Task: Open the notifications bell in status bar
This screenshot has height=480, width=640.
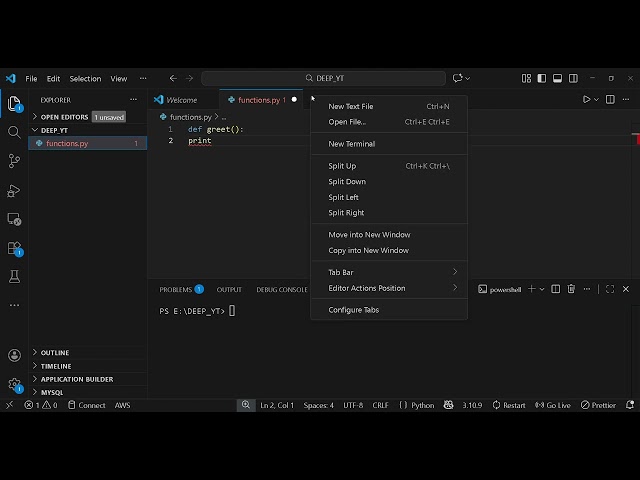Action: [x=630, y=405]
